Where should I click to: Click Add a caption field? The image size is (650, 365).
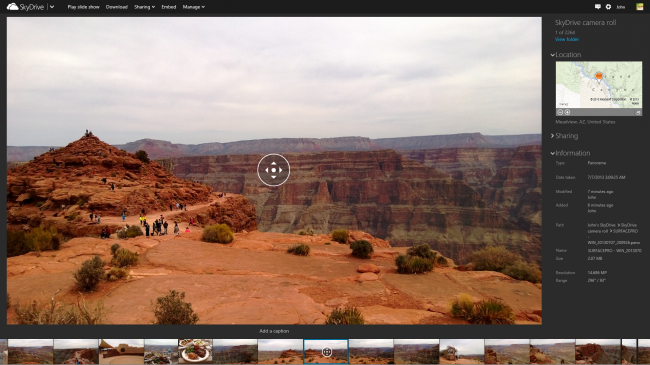(x=274, y=331)
